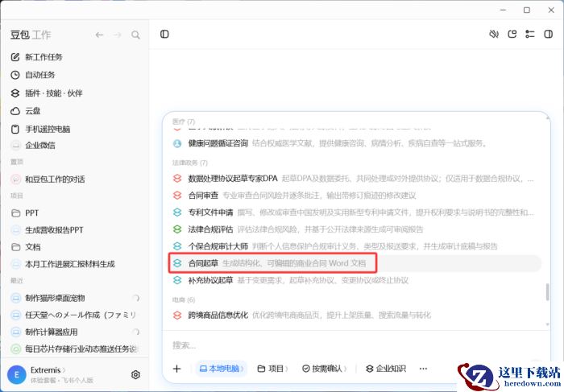
Task: Click the red icon beside 跨境商品信息优化
Action: coord(177,315)
